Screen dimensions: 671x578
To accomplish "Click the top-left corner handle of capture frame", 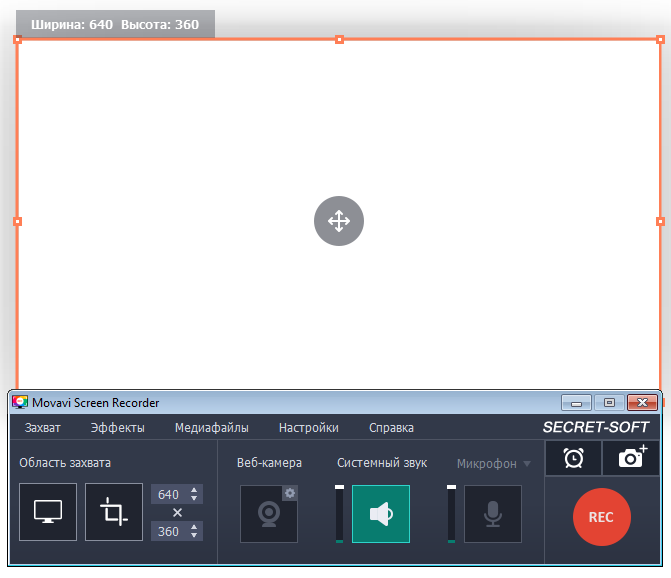I will [x=18, y=40].
